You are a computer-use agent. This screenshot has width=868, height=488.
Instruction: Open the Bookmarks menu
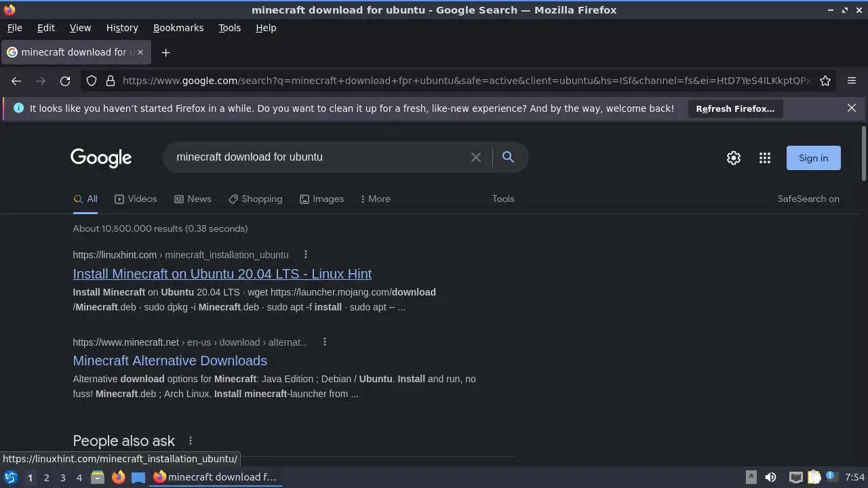(x=178, y=28)
